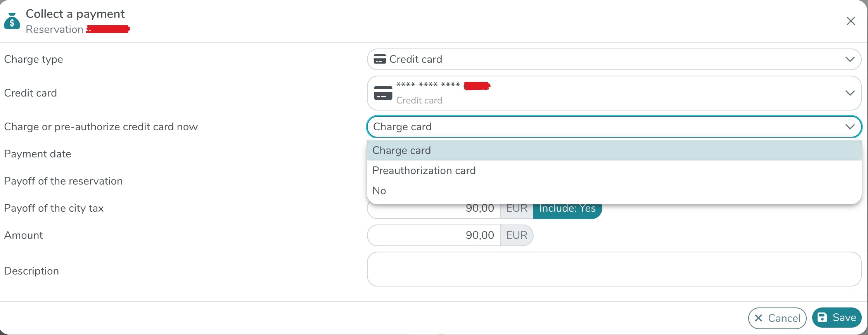868x335 pixels.
Task: Click the X icon on Cancel button
Action: [759, 318]
